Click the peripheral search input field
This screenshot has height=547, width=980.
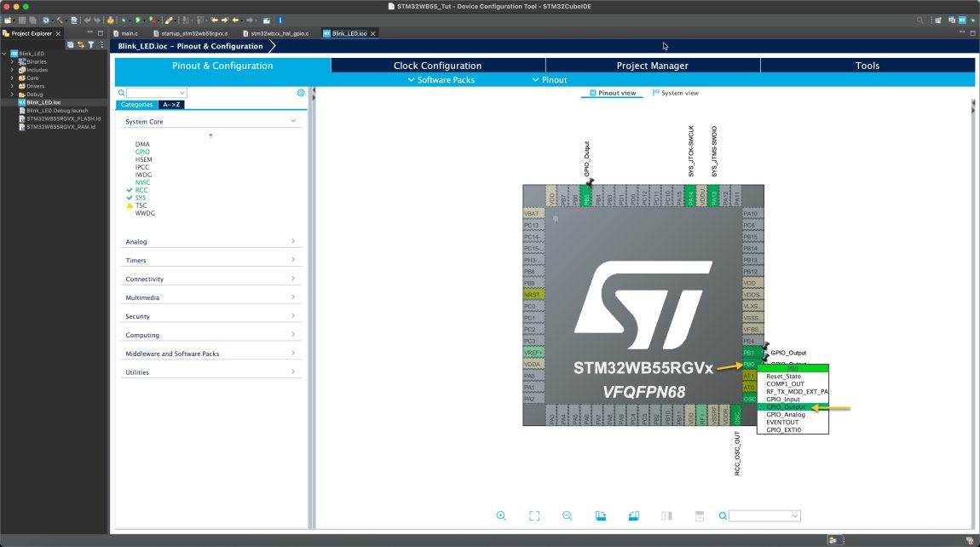[x=153, y=92]
